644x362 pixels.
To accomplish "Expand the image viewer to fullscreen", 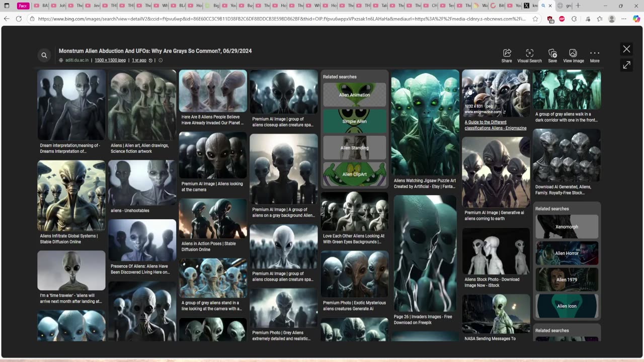I will (x=626, y=65).
